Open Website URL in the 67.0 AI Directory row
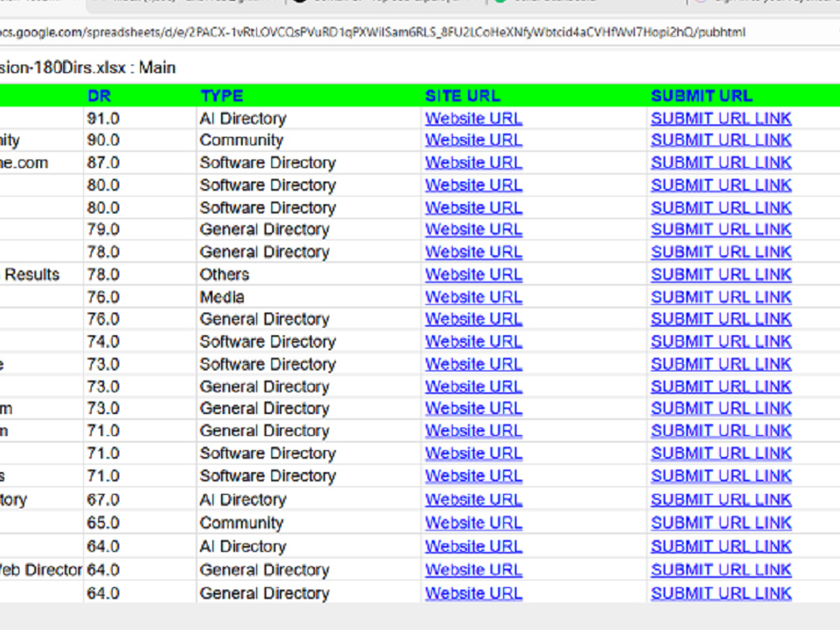Viewport: 840px width, 630px height. click(474, 499)
